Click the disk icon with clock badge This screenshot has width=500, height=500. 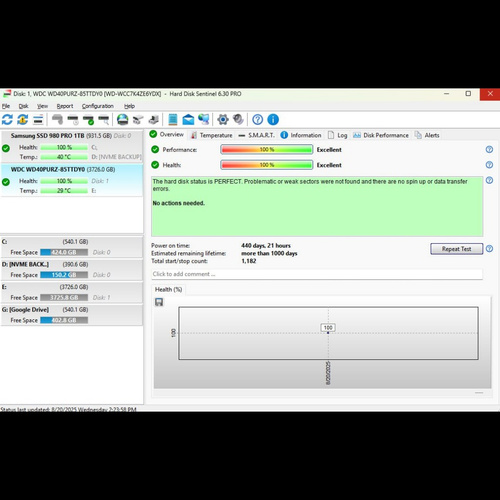(x=73, y=120)
